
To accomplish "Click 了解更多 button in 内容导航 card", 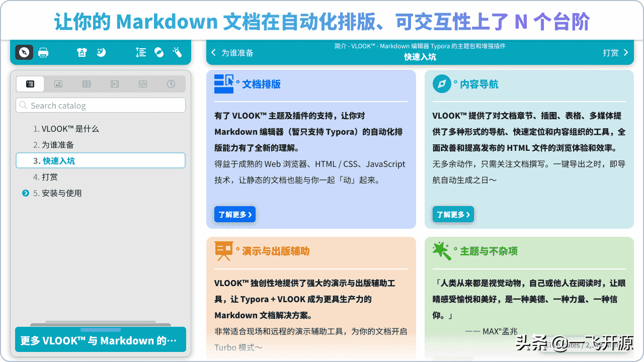I will 453,214.
